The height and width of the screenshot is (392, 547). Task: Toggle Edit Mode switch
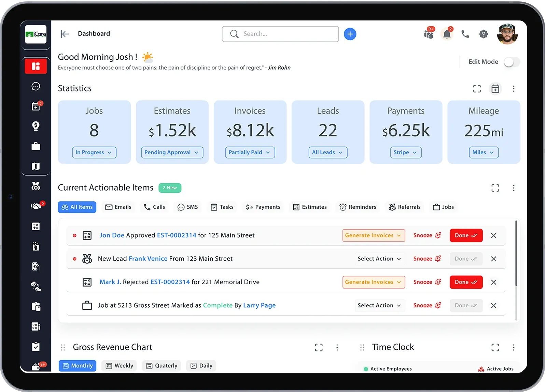tap(510, 62)
